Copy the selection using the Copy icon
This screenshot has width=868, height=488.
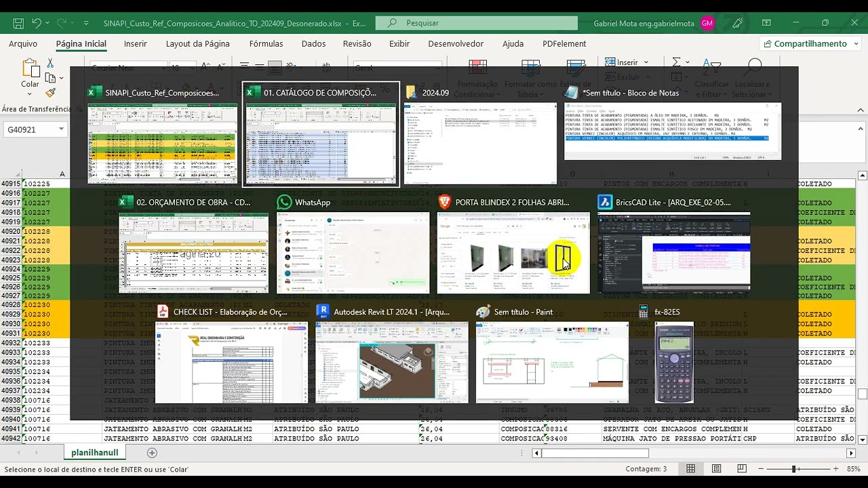tap(50, 77)
